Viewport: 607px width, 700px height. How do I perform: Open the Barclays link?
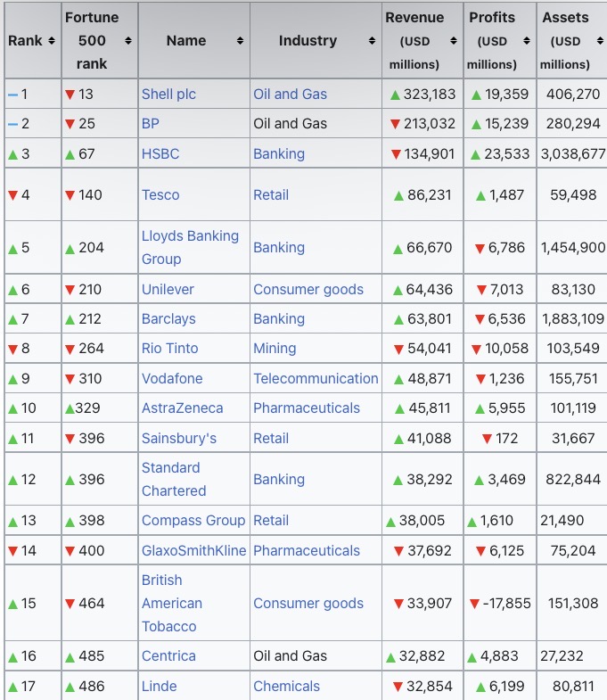[x=168, y=319]
